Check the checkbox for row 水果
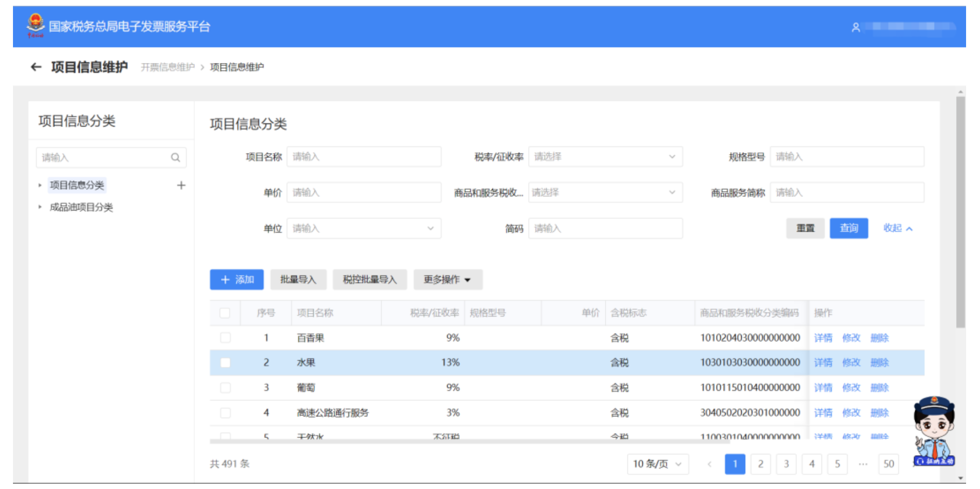Screen dimensions: 980x489 click(225, 363)
